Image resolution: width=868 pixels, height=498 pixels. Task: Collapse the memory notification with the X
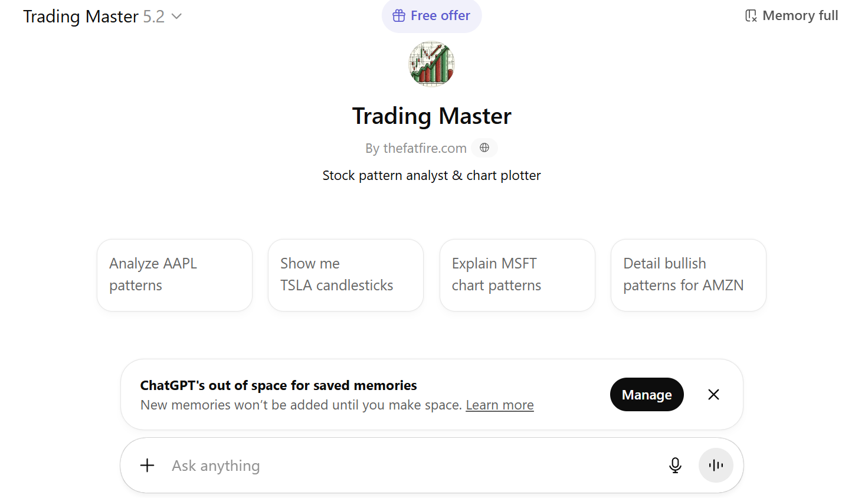(x=713, y=394)
